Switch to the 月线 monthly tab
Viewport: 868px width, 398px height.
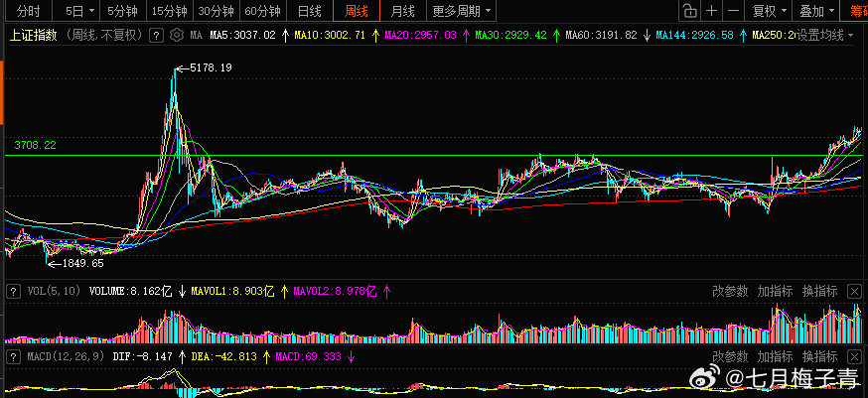tap(402, 11)
